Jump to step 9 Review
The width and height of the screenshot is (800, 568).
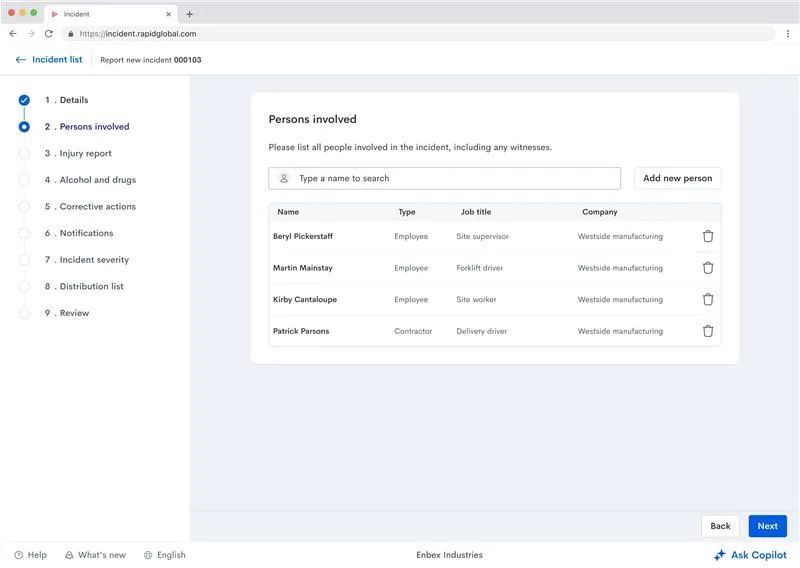(x=67, y=313)
